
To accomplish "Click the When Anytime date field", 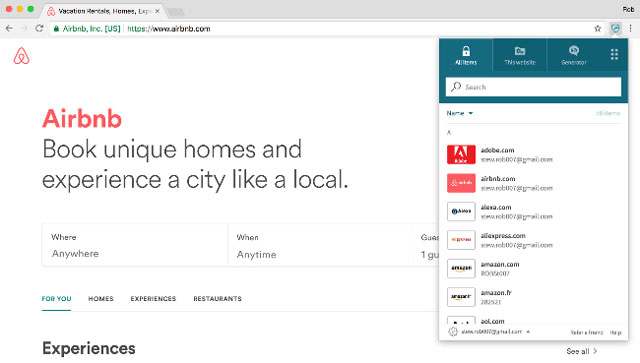I will coord(320,245).
